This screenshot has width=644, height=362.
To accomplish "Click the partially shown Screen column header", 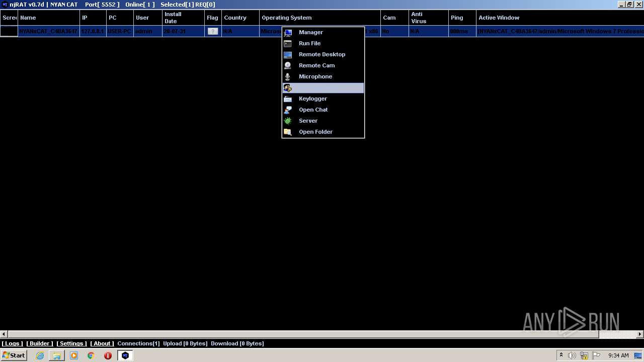I will 9,18.
